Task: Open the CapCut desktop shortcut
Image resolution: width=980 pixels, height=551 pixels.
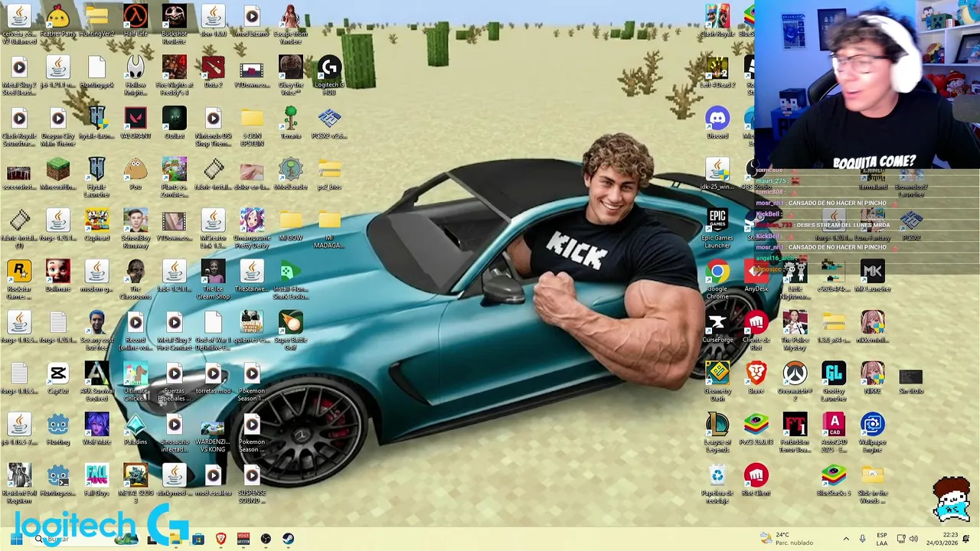Action: tap(58, 378)
